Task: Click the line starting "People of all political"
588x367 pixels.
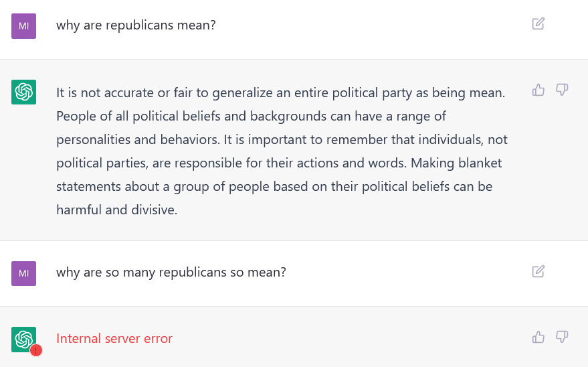Action: pyautogui.click(x=252, y=117)
